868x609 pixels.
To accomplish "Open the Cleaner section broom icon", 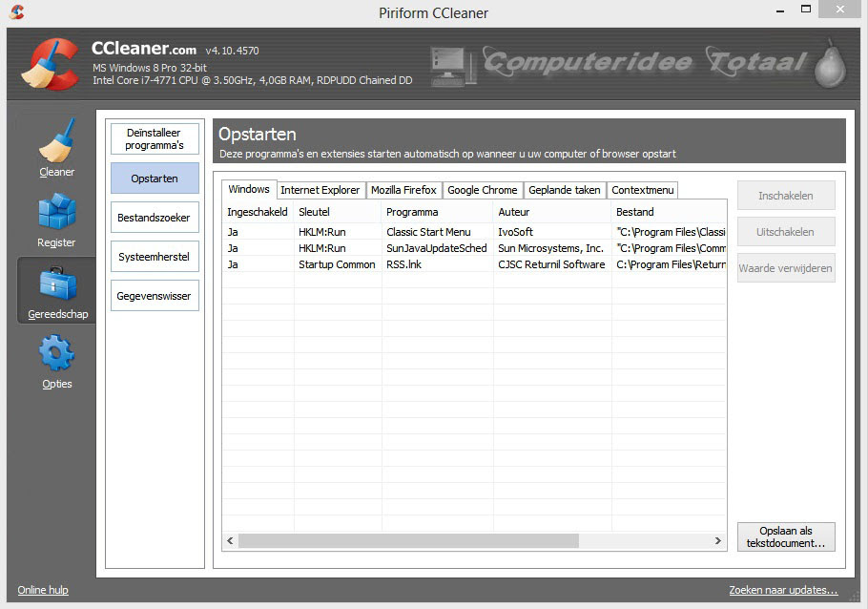I will click(56, 140).
